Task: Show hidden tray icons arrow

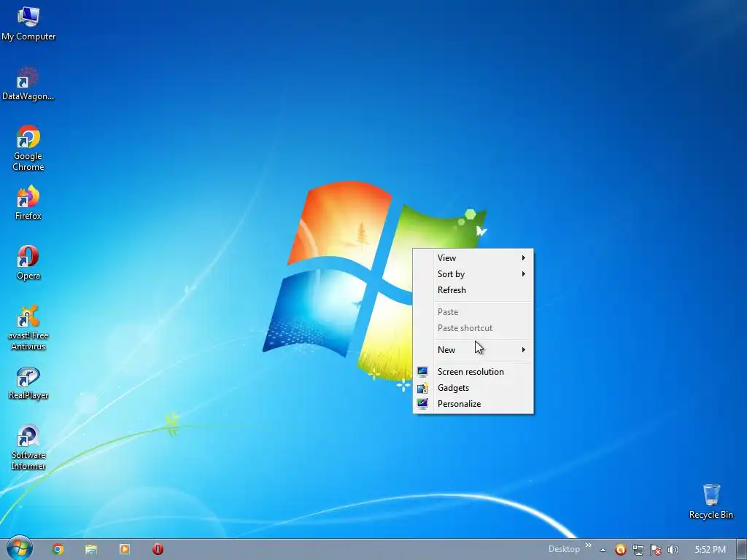Action: click(x=603, y=550)
